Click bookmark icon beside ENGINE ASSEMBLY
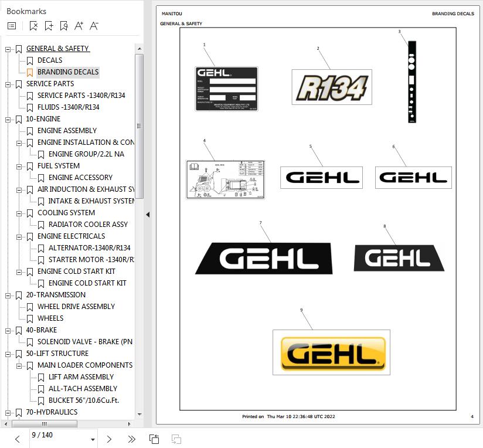The width and height of the screenshot is (483, 448). [x=30, y=131]
